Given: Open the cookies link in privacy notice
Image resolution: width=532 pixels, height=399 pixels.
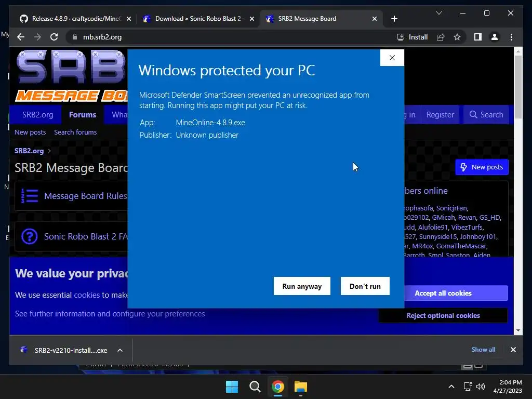Looking at the screenshot, I should pyautogui.click(x=87, y=295).
